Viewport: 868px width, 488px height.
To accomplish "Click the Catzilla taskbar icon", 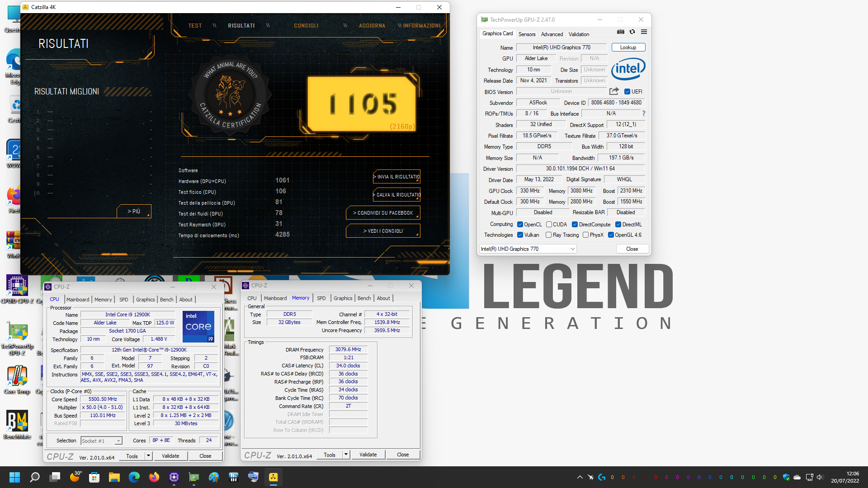I will pyautogui.click(x=274, y=477).
